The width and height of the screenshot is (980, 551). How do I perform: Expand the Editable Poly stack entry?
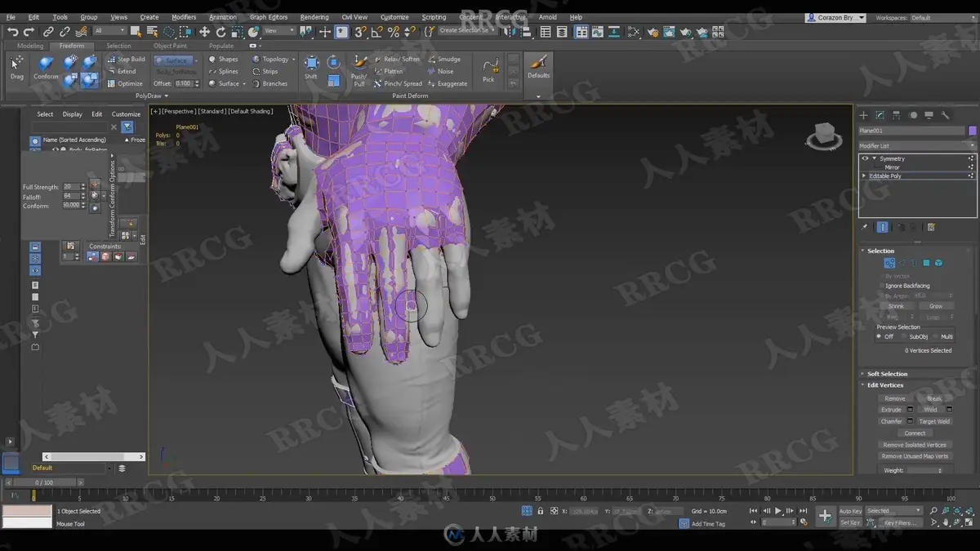pos(864,176)
